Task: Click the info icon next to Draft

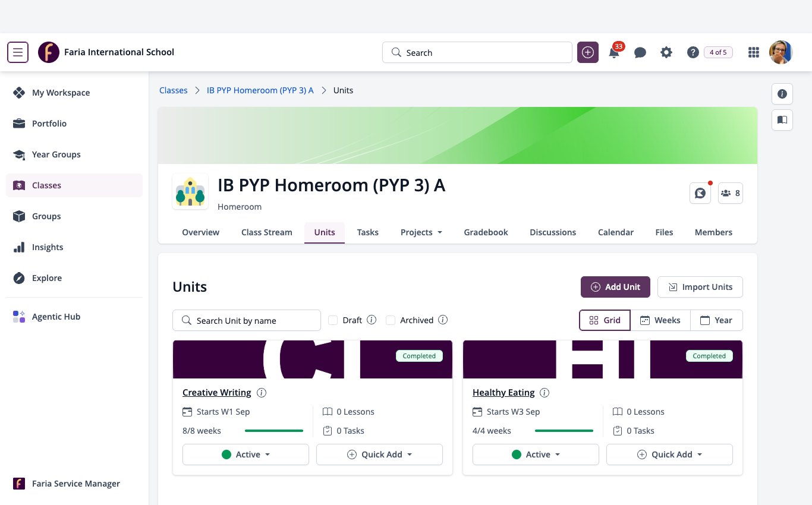Action: [x=372, y=320]
